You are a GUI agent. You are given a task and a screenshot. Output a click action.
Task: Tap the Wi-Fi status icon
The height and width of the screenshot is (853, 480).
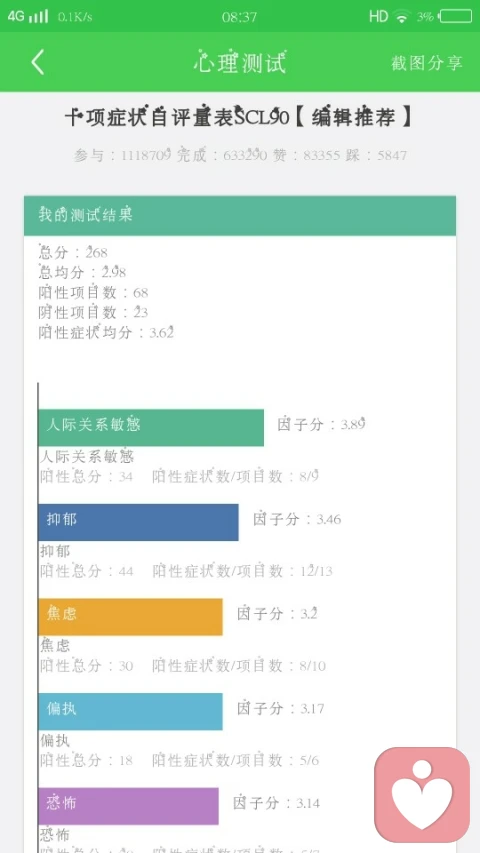[402, 17]
